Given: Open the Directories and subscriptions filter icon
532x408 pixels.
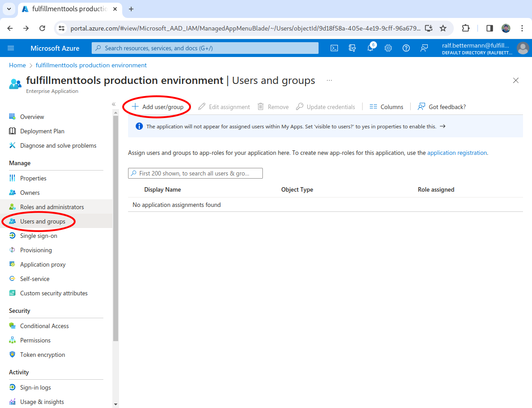Looking at the screenshot, I should click(352, 48).
